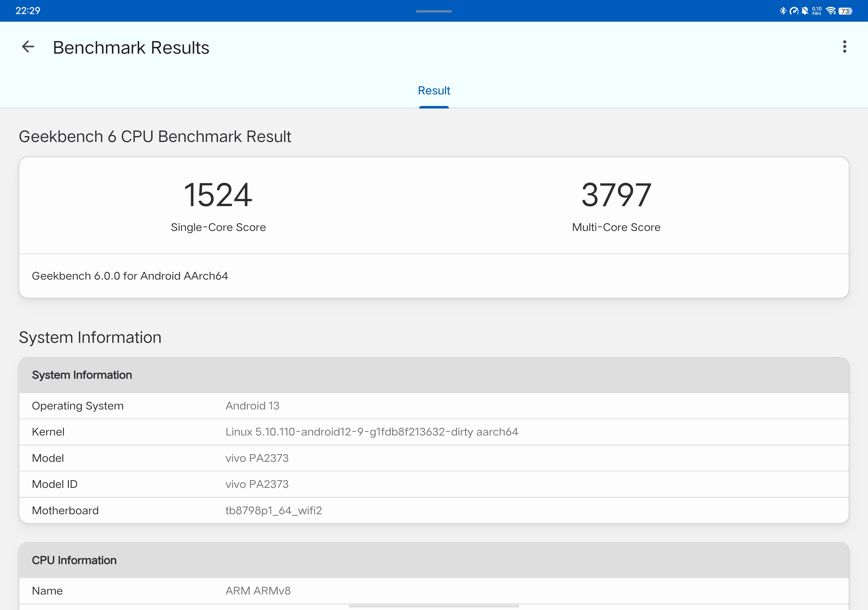868x610 pixels.
Task: Click the Geekbench 6 CPU Benchmark Result heading
Action: pyautogui.click(x=155, y=136)
